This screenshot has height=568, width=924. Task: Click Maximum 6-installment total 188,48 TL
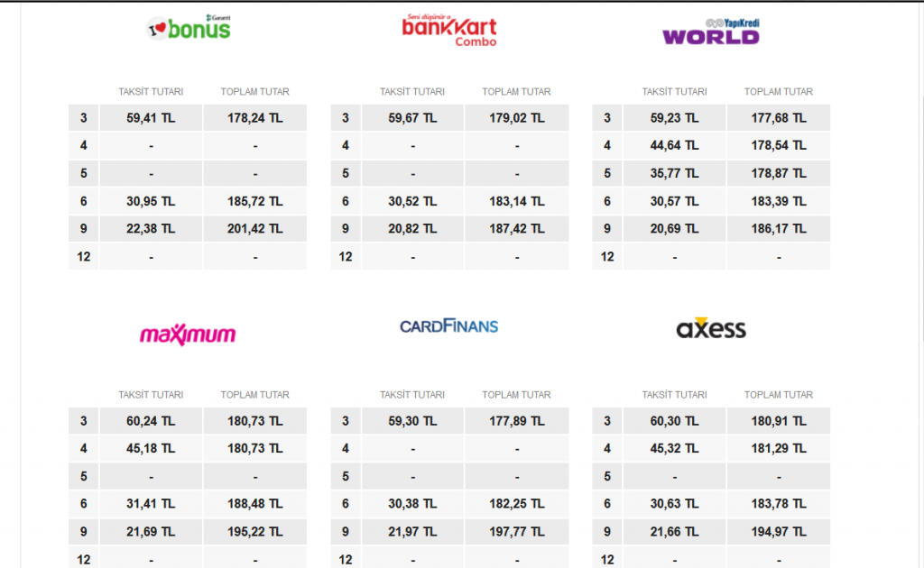click(254, 504)
